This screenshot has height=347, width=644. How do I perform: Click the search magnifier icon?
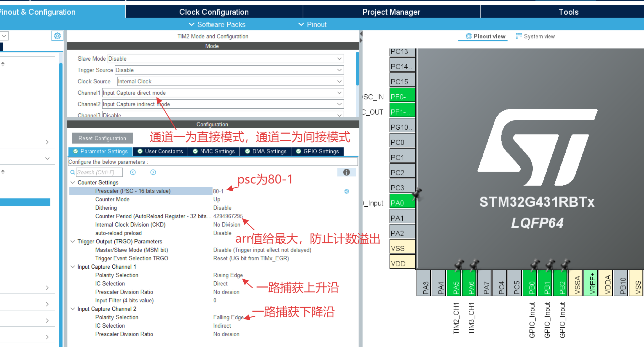(x=72, y=172)
